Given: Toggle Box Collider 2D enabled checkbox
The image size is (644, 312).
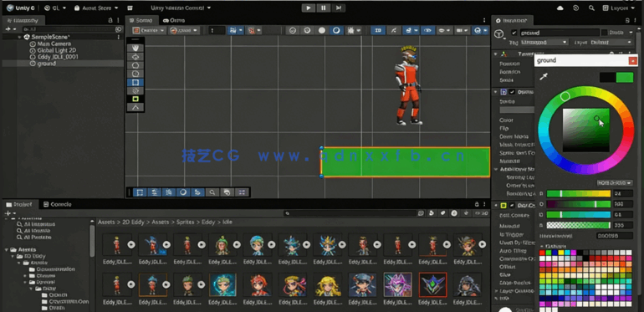Looking at the screenshot, I should [512, 205].
